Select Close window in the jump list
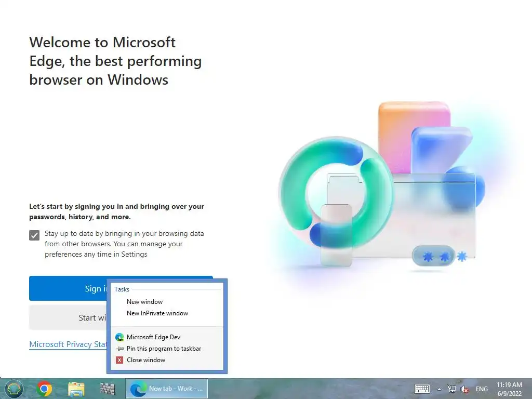 167,360
